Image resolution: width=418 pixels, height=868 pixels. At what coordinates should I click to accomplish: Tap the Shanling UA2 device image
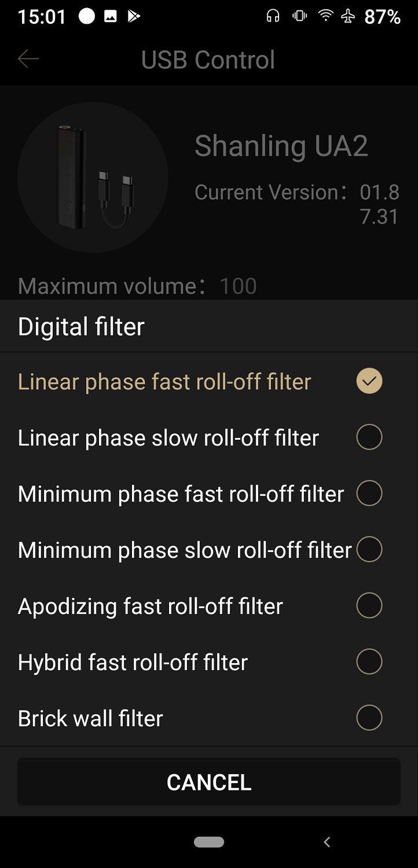pyautogui.click(x=93, y=177)
